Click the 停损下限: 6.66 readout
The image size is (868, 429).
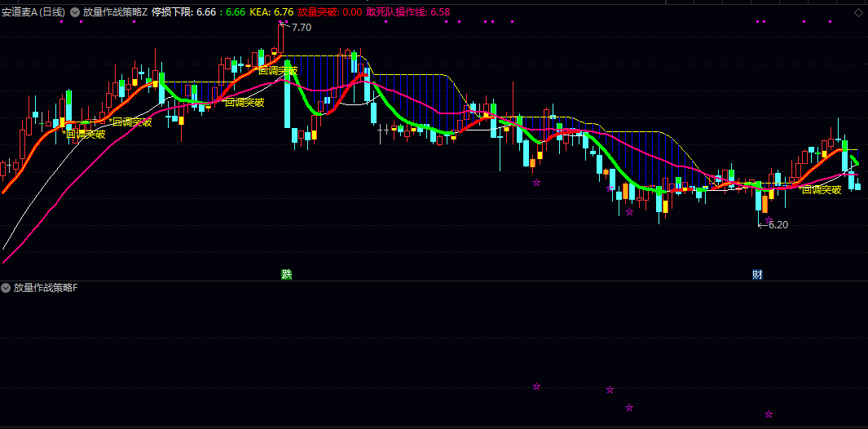tap(183, 11)
